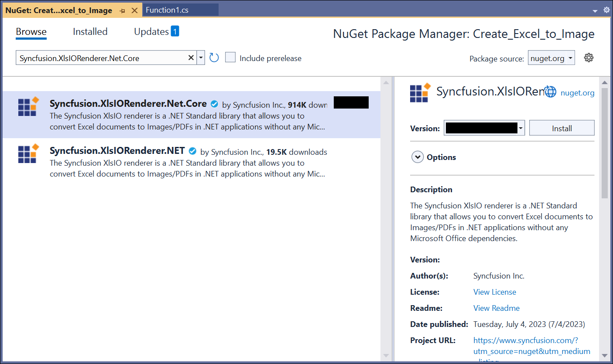
Task: Clear the search box with X icon
Action: 191,58
